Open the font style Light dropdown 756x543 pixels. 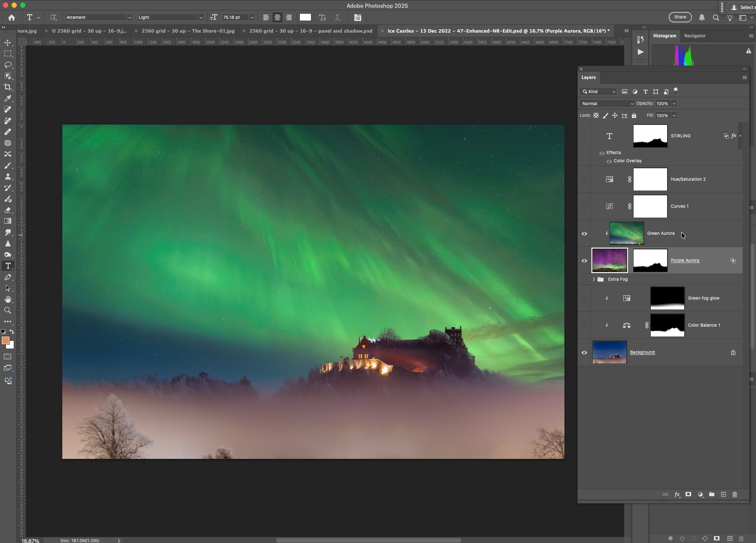coord(200,18)
